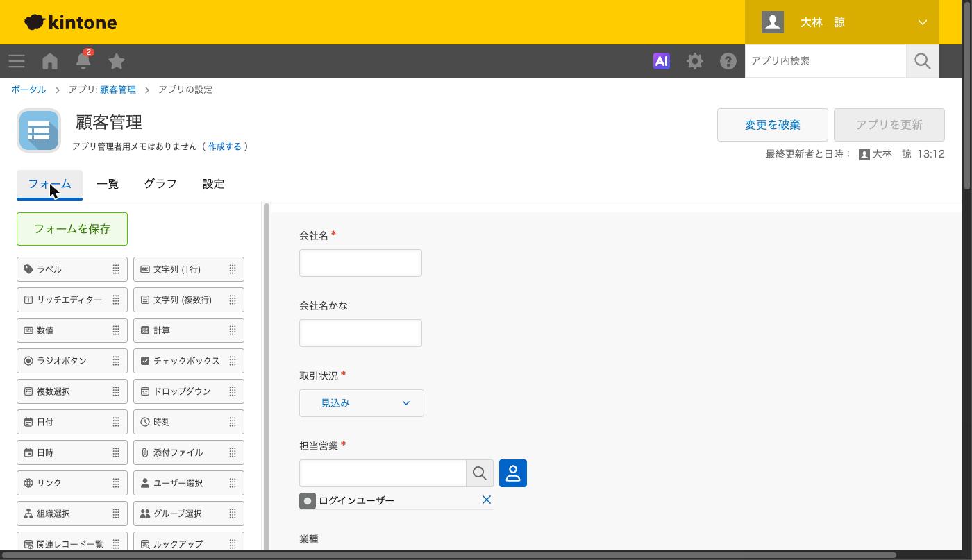Select the 時刻 field element
The width and height of the screenshot is (972, 560).
189,422
